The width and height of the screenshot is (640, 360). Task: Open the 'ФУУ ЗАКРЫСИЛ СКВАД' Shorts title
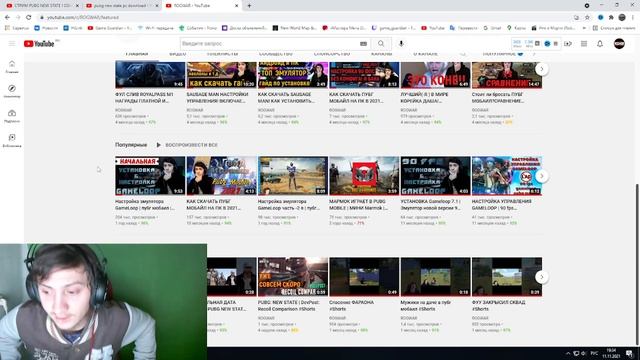click(x=498, y=306)
